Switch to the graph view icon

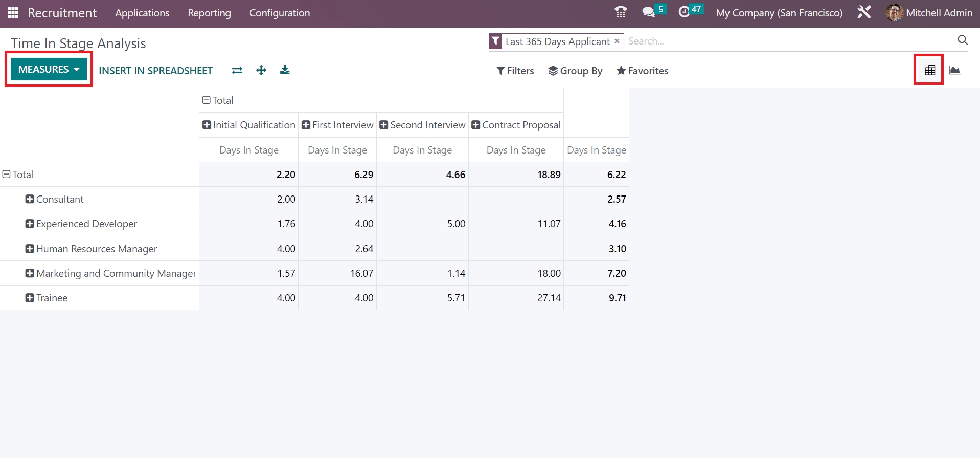point(954,71)
